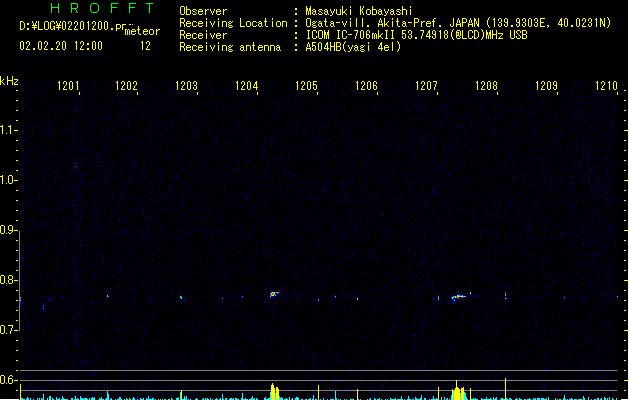Click the 0.7 kHz frequency label
This screenshot has height=400, width=629.
coord(7,330)
